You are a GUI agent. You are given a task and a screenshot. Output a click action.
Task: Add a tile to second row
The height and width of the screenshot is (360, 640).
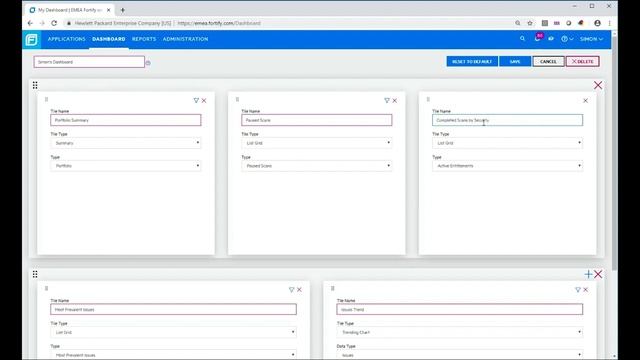pyautogui.click(x=588, y=274)
